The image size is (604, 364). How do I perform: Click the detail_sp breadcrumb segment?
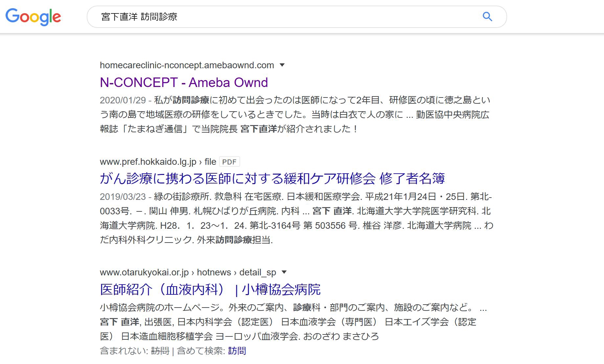[257, 272]
